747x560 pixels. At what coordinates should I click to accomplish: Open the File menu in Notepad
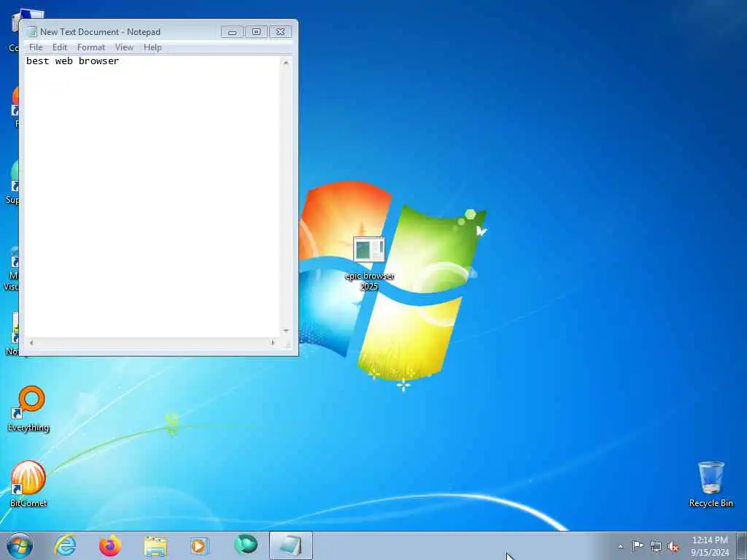[x=36, y=47]
